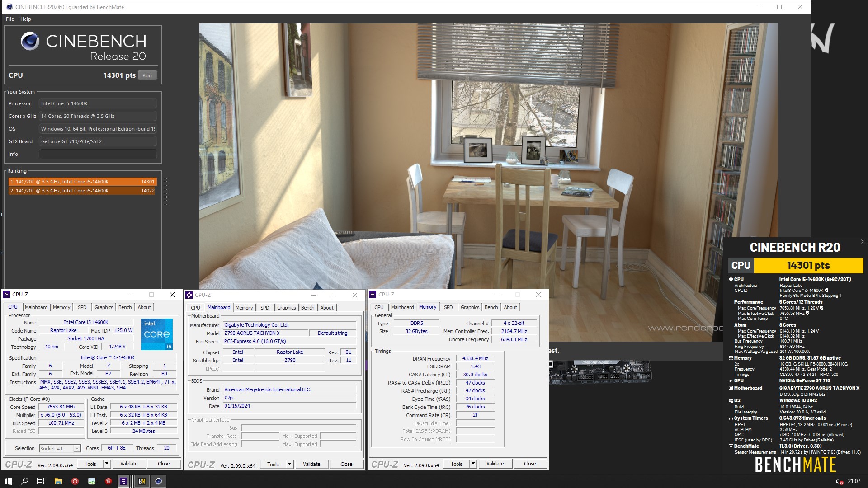Click the Motherboard icon in BenchMate panel

pyautogui.click(x=731, y=388)
